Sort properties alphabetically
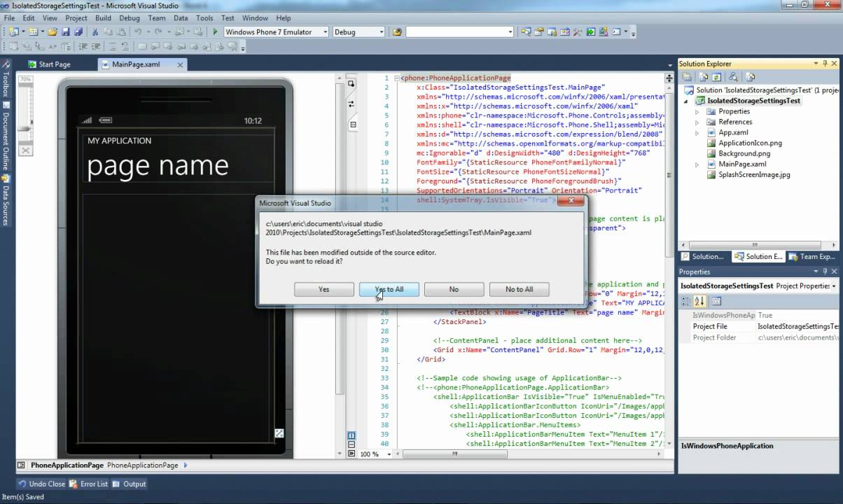This screenshot has height=504, width=843. click(699, 302)
